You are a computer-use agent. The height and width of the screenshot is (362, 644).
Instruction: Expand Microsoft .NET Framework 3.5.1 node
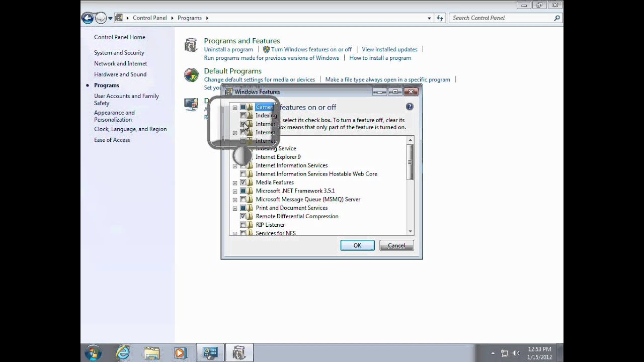tap(235, 191)
